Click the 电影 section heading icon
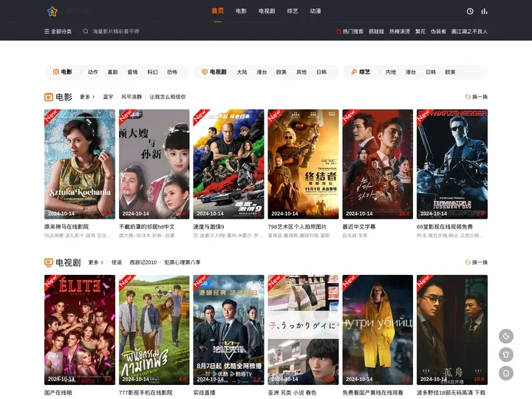532x399 pixels. 49,97
